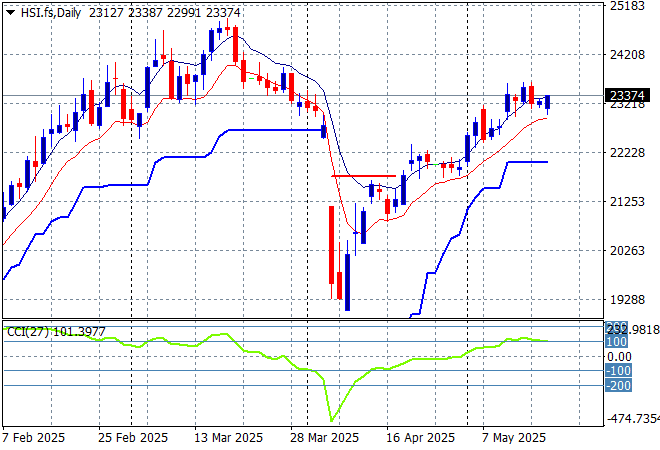Click the 25183 price scale label
The width and height of the screenshot is (660, 450).
coord(628,6)
